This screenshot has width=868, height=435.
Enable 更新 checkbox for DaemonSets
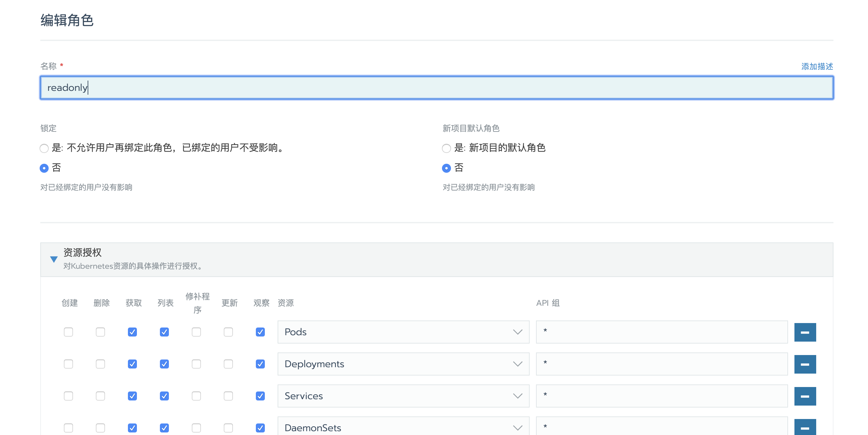pyautogui.click(x=228, y=428)
